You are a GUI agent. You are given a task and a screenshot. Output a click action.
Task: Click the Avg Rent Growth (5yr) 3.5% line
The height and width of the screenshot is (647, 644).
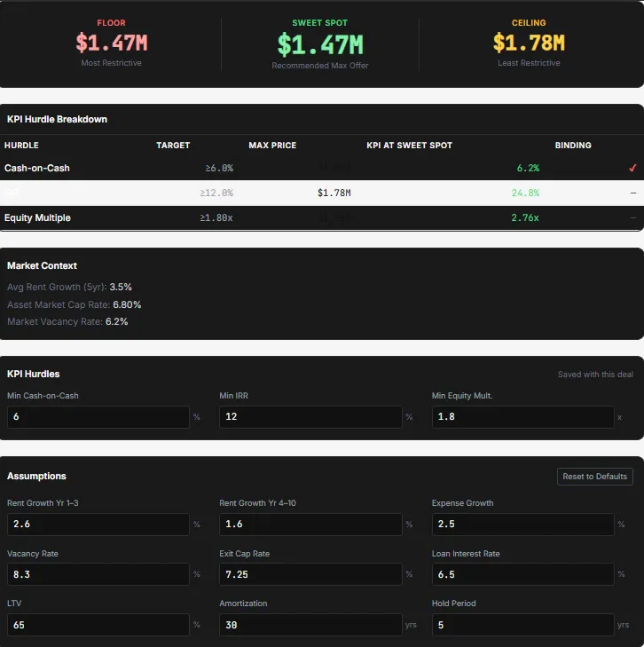[x=69, y=287]
